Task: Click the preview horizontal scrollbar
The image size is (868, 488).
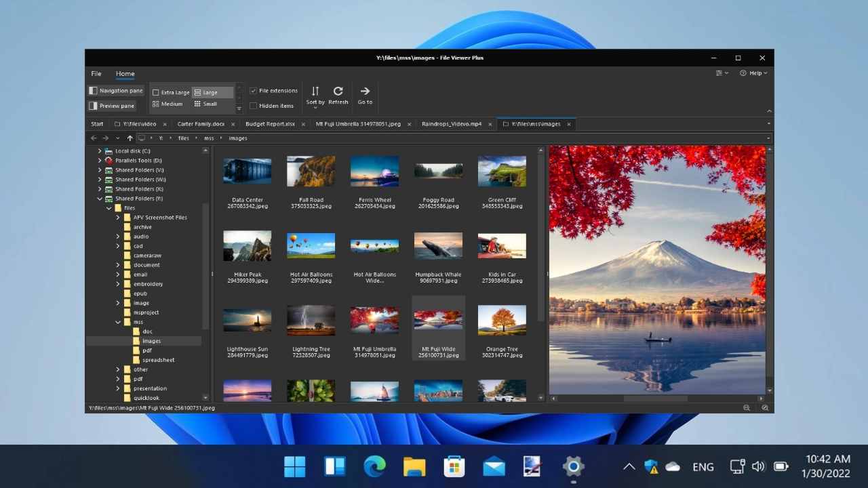Action: click(x=656, y=399)
